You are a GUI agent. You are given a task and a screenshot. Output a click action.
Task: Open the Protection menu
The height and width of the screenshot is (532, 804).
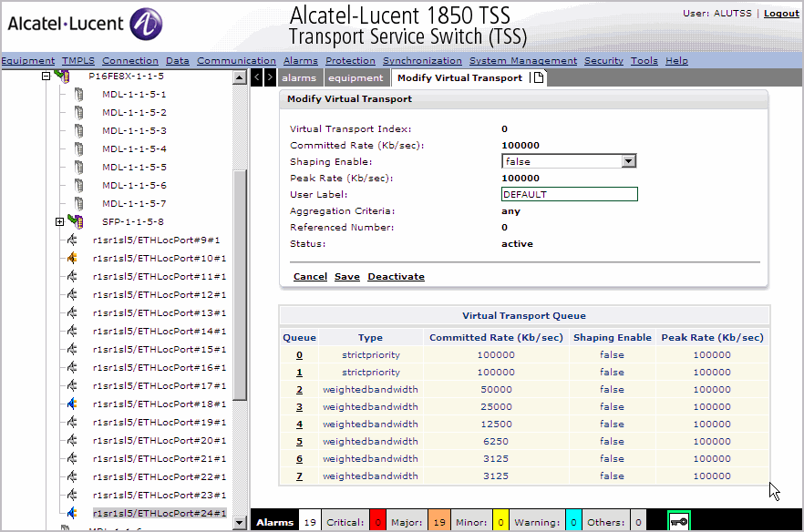[350, 60]
